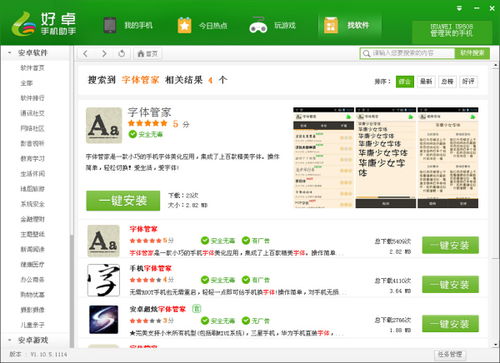Install 安卓超炫字体管家 with 一键安装
The image size is (500, 363).
[x=450, y=324]
